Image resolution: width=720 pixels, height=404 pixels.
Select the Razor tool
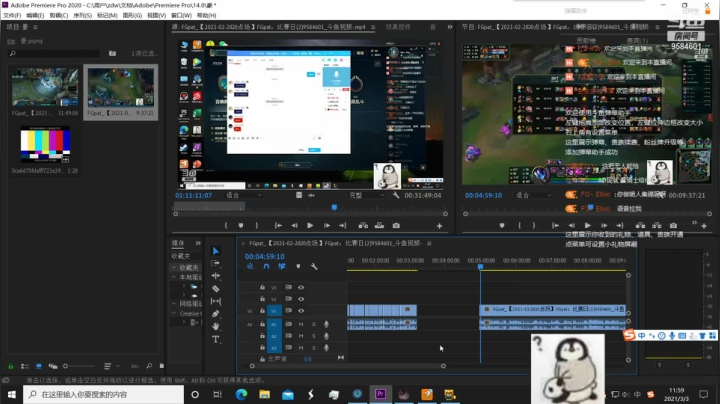[215, 288]
